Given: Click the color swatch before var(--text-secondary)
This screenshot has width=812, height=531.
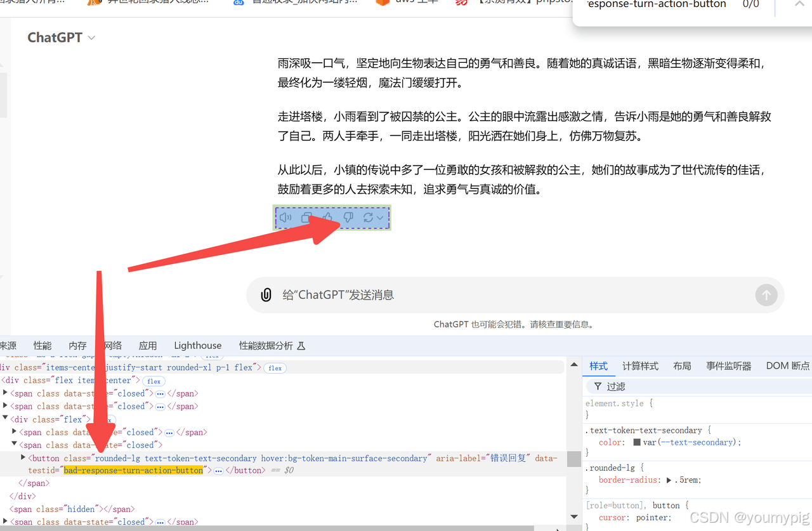Looking at the screenshot, I should pyautogui.click(x=637, y=442).
